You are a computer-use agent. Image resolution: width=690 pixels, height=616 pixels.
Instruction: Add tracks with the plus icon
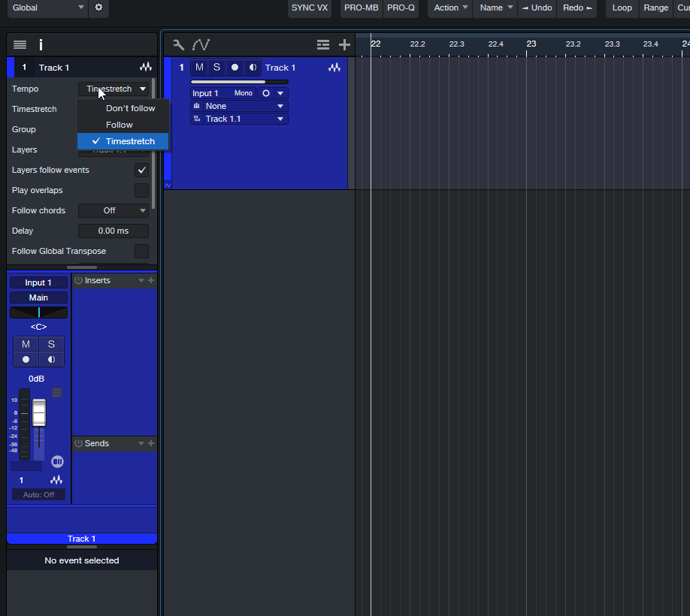coord(344,44)
